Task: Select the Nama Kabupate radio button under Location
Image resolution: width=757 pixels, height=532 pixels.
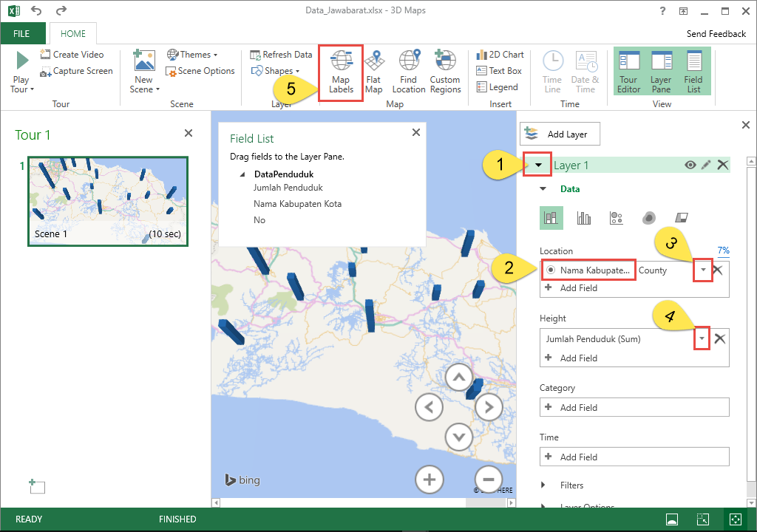Action: pos(550,270)
